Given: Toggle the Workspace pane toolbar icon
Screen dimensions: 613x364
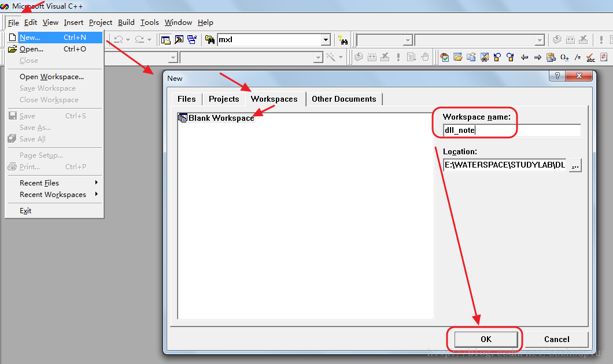Looking at the screenshot, I should 166,40.
